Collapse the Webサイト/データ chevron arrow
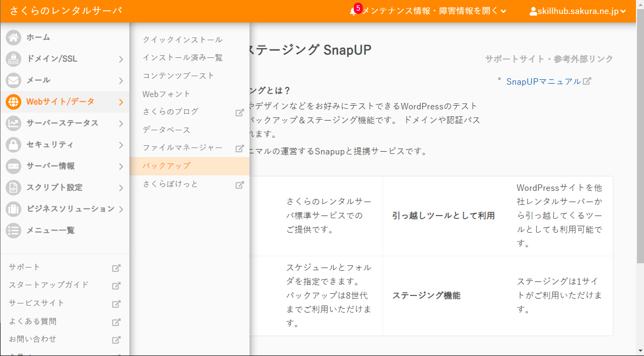Image resolution: width=644 pixels, height=356 pixels. 121,102
